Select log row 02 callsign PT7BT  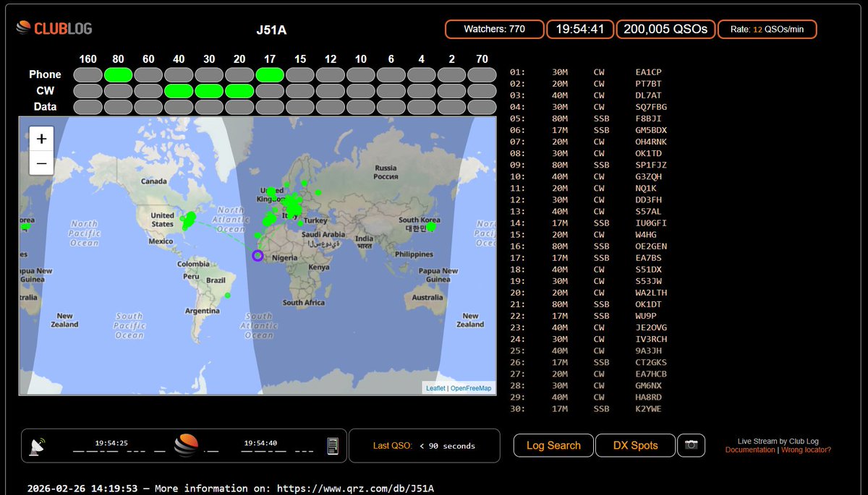click(x=649, y=84)
